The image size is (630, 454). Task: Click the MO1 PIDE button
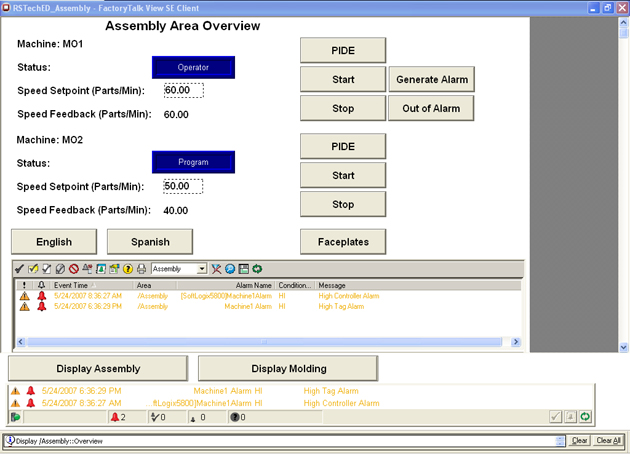[x=343, y=51]
